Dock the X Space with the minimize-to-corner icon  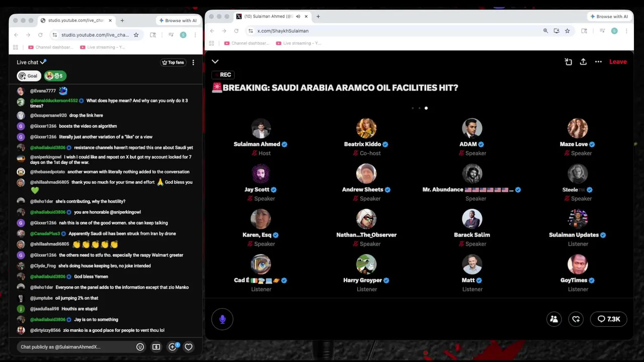pos(568,61)
